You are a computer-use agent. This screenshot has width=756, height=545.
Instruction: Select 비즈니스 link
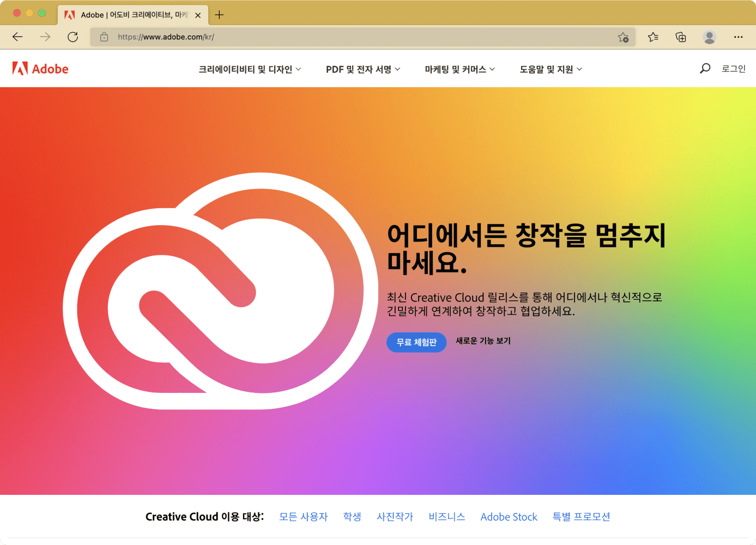pos(447,517)
